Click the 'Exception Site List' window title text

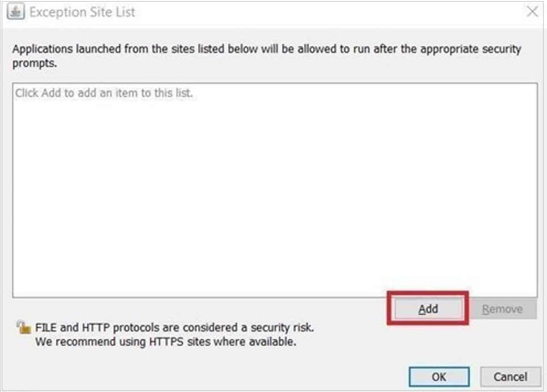point(83,12)
